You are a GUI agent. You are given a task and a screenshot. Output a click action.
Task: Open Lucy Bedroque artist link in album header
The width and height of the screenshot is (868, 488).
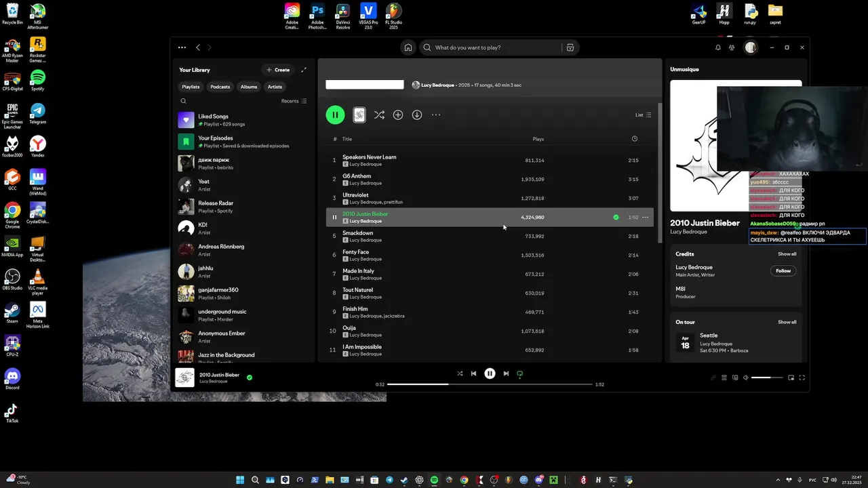[x=437, y=85]
